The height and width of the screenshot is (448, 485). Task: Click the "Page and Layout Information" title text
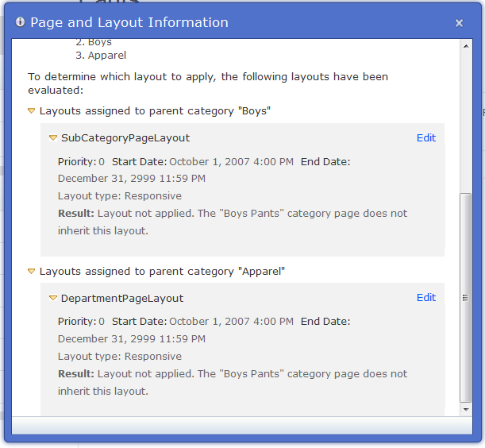(x=129, y=23)
